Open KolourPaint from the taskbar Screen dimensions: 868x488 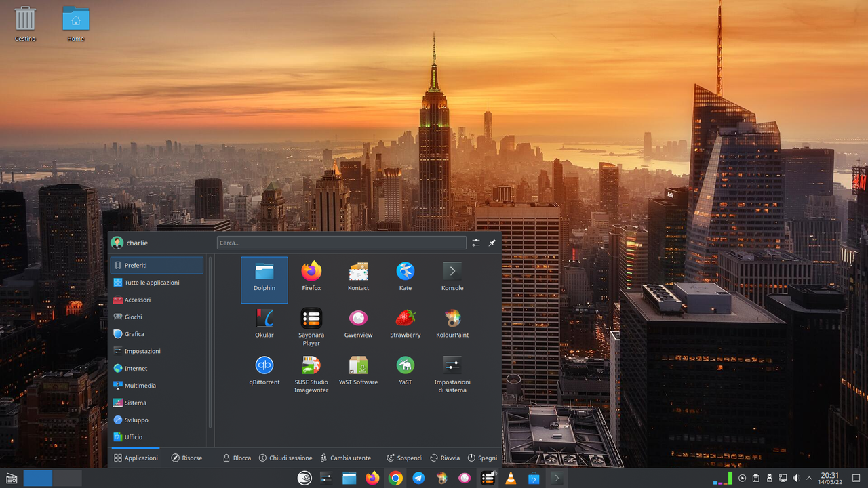click(x=441, y=479)
